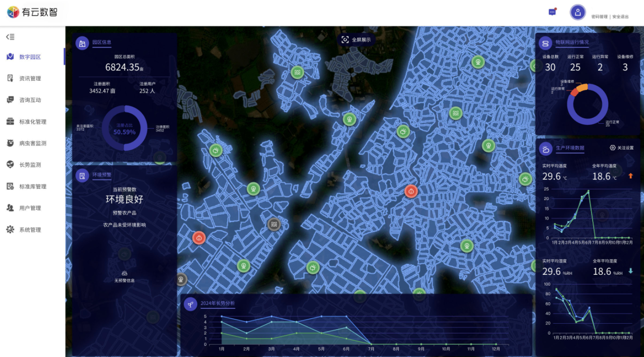Image resolution: width=644 pixels, height=357 pixels.
Task: Click the 系统管理 gear icon
Action: pyautogui.click(x=10, y=229)
